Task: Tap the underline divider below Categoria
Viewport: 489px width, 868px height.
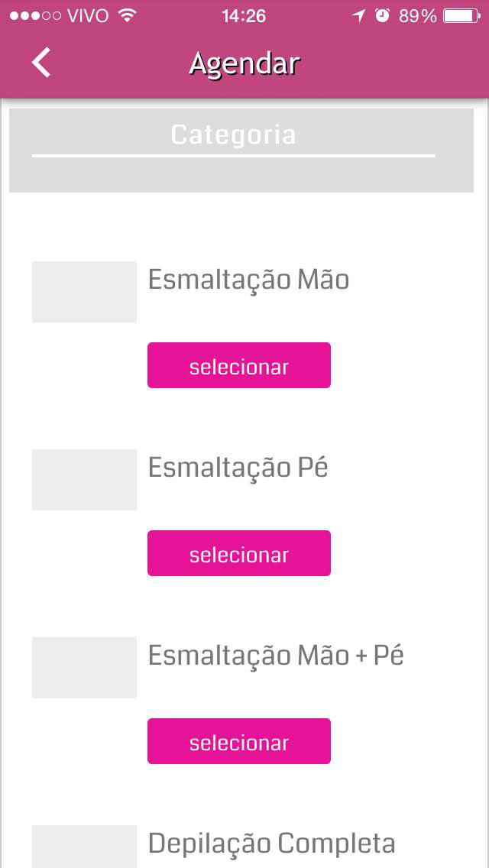Action: (x=234, y=158)
